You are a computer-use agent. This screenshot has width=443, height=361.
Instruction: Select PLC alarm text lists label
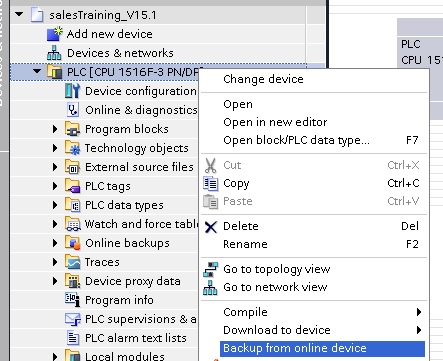click(x=135, y=338)
